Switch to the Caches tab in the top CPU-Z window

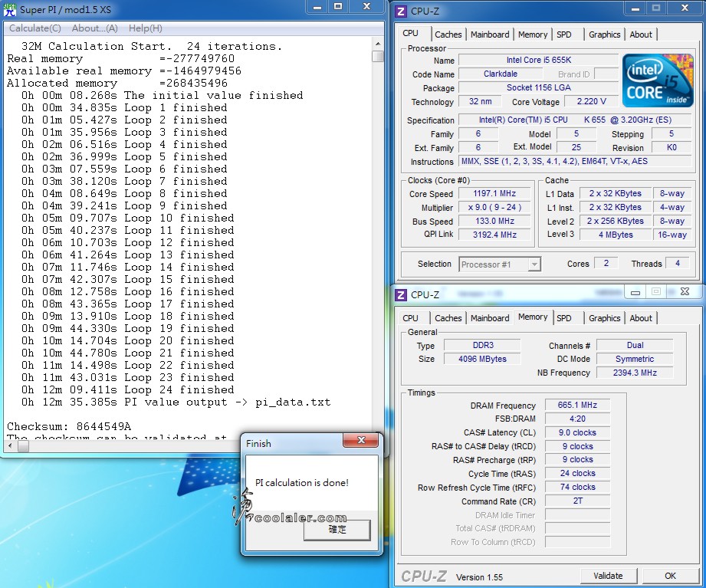tap(448, 34)
